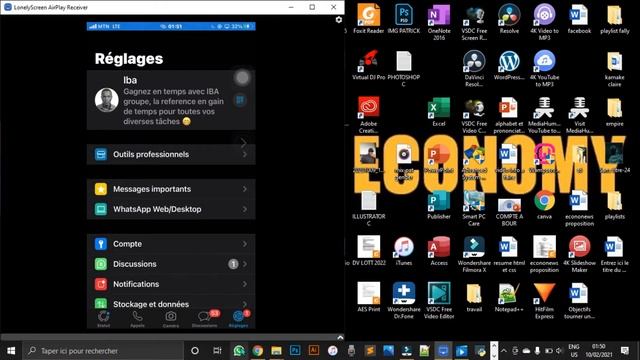Image resolution: width=640 pixels, height=360 pixels.
Task: Open playlist fally folder
Action: [614, 20]
